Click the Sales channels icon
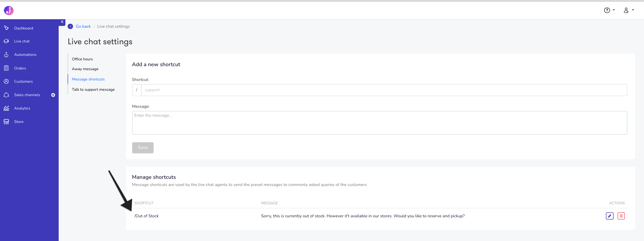Screen dimensions: 644x241 [6, 95]
